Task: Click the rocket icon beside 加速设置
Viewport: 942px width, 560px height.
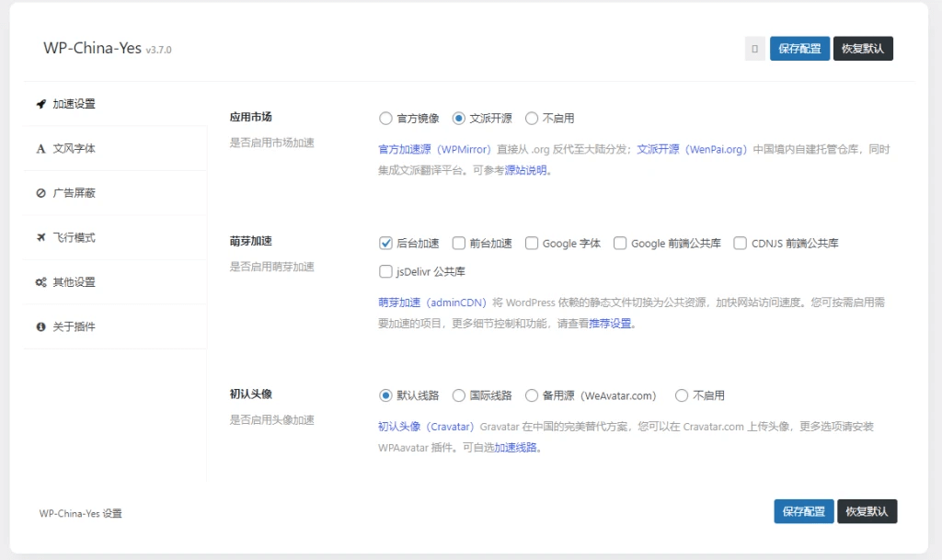Action: pyautogui.click(x=40, y=104)
